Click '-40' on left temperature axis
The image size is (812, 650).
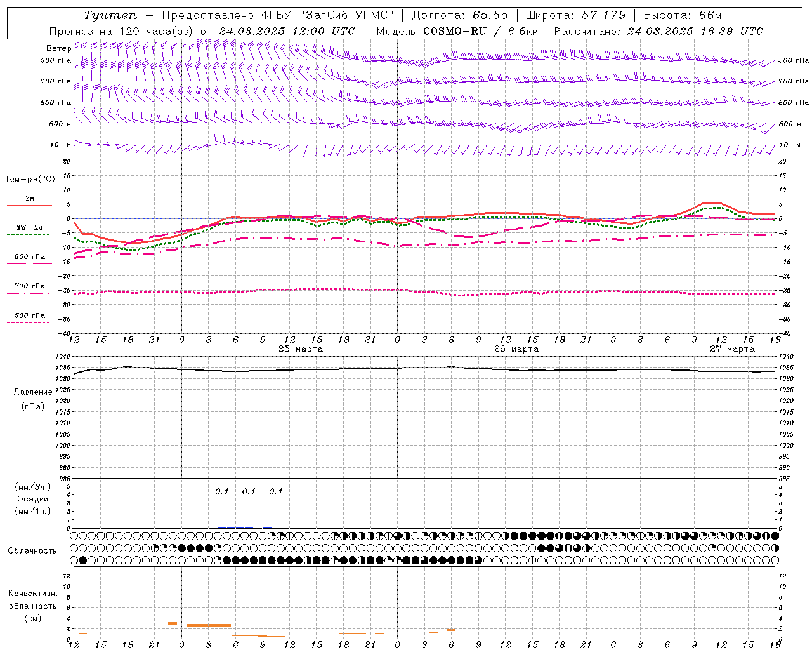pyautogui.click(x=65, y=333)
